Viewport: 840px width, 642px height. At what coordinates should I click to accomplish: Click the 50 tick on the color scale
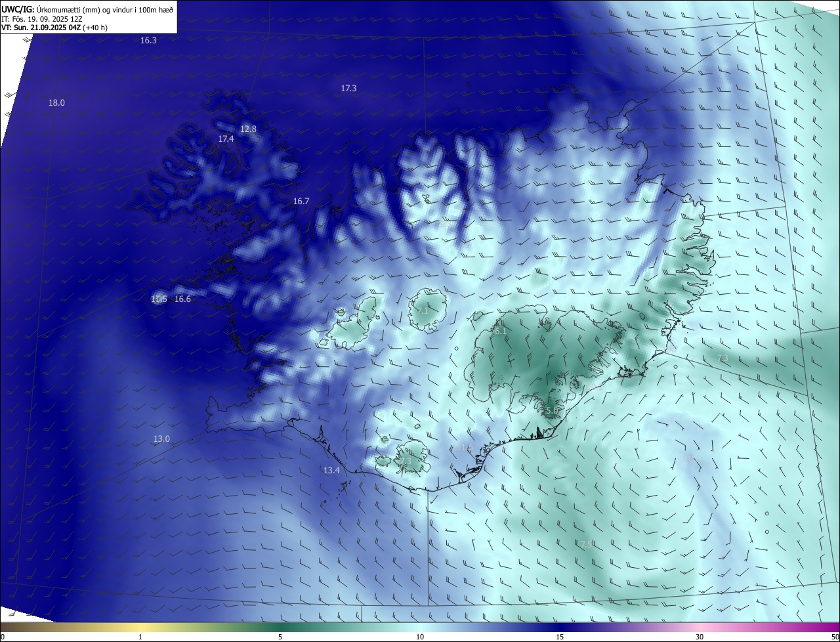tap(835, 637)
